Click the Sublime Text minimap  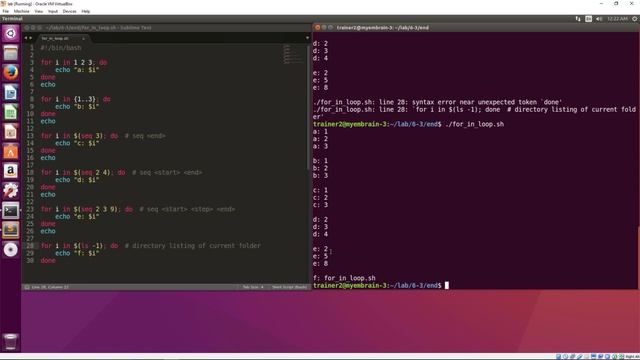(293, 55)
